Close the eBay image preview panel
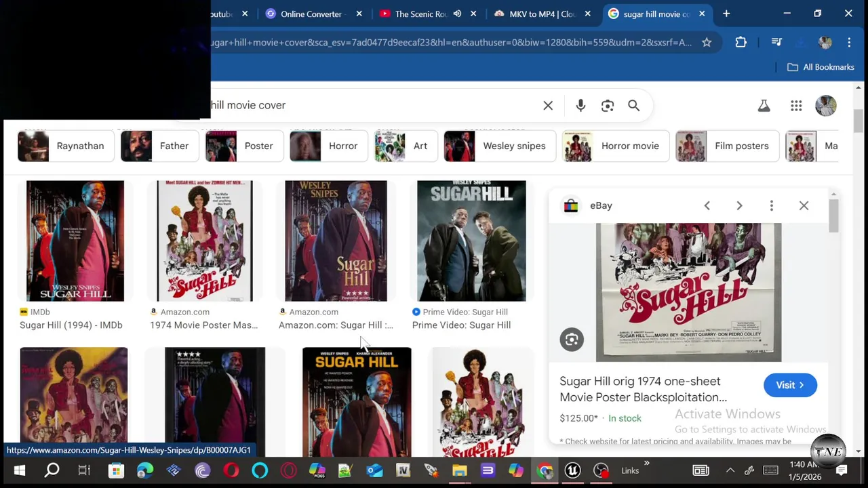868x488 pixels. (804, 205)
